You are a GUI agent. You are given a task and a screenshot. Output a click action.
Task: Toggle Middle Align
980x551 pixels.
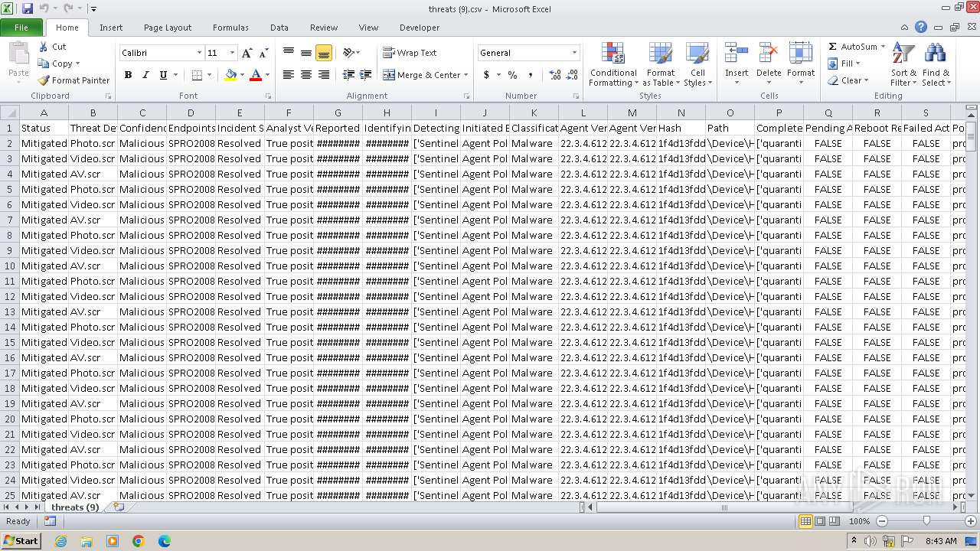pos(306,53)
